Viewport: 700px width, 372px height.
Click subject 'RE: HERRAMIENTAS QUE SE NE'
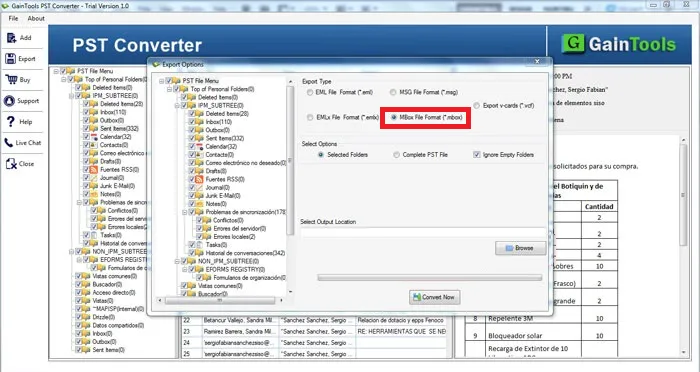click(401, 332)
